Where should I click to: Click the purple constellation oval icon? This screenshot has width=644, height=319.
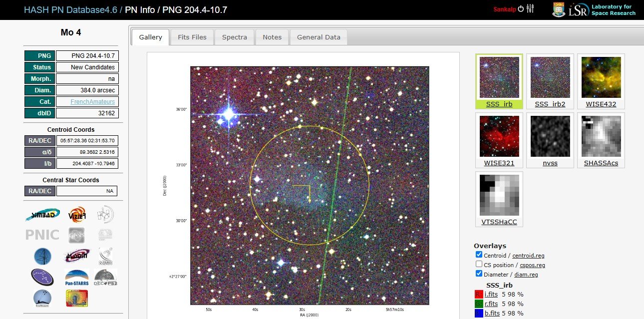(x=42, y=277)
